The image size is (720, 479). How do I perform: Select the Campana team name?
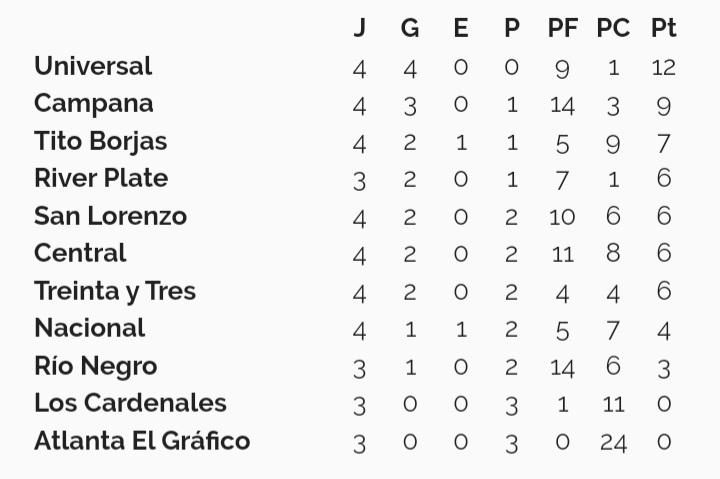point(94,104)
